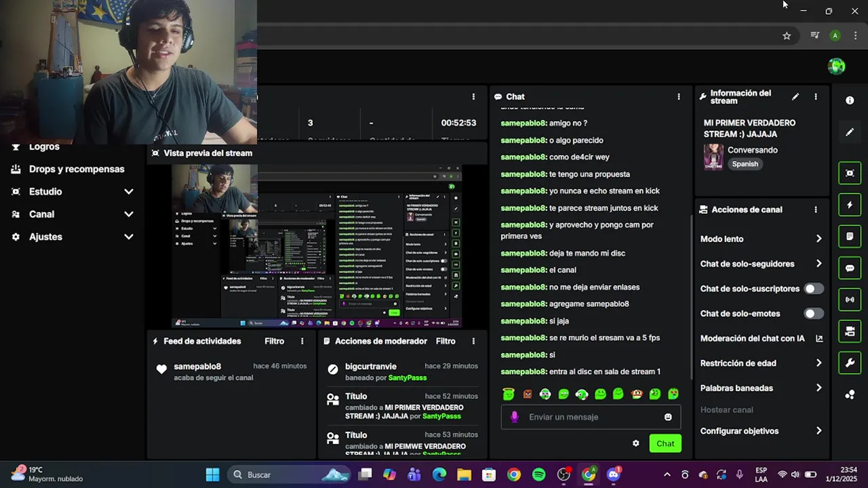Open Información del stream three-dot menu
The width and height of the screenshot is (868, 488).
click(x=816, y=97)
